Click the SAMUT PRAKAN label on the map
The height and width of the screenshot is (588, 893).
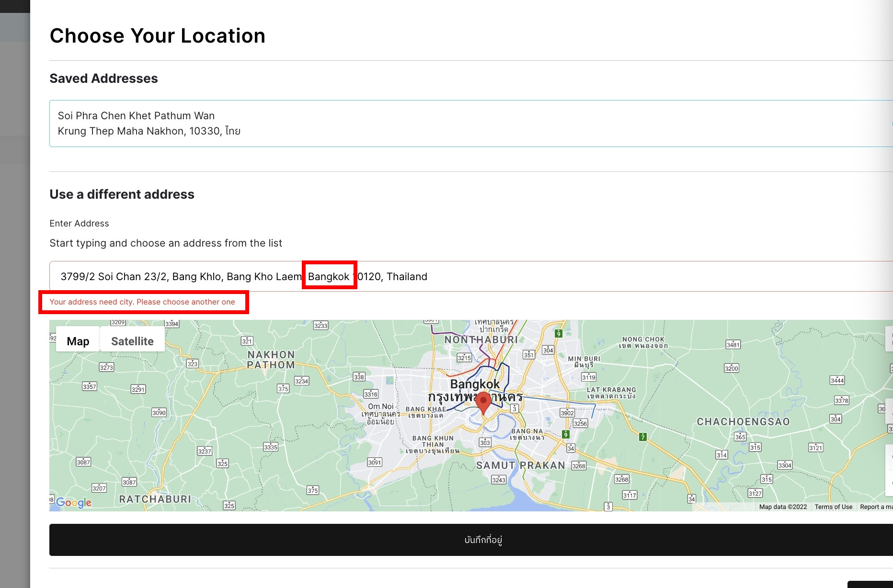point(521,465)
